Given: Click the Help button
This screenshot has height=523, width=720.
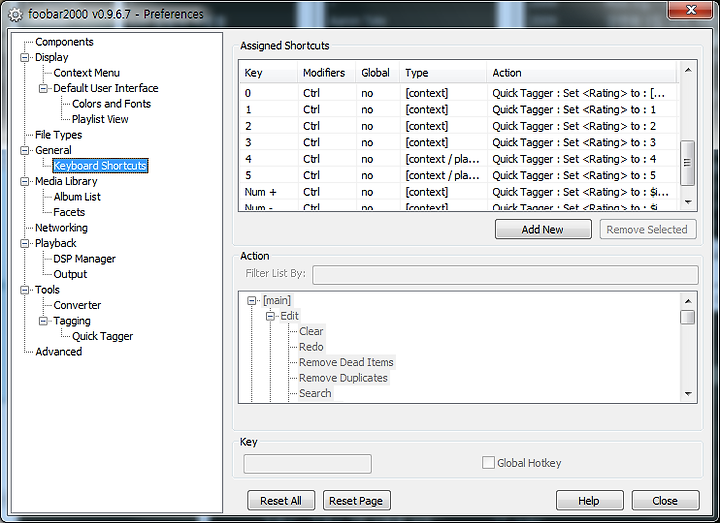Looking at the screenshot, I should click(x=590, y=501).
